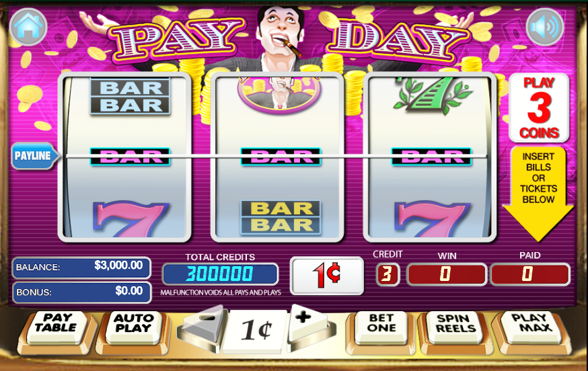
Task: Click the Total Credits 300000 display
Action: click(220, 274)
